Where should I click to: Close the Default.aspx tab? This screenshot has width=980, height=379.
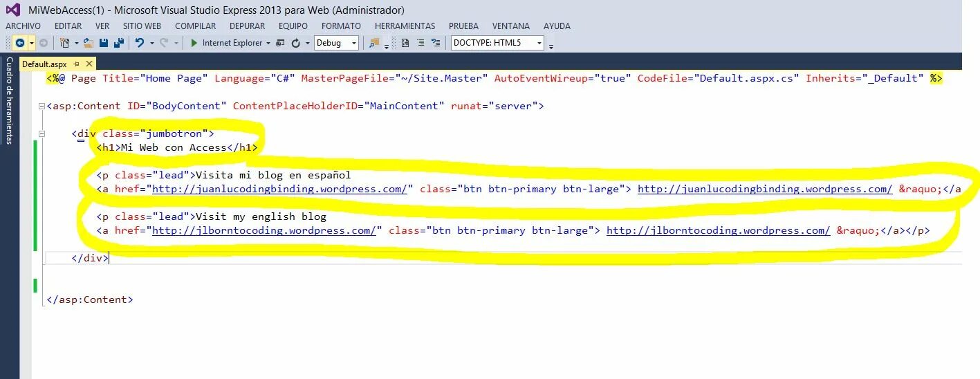coord(89,64)
